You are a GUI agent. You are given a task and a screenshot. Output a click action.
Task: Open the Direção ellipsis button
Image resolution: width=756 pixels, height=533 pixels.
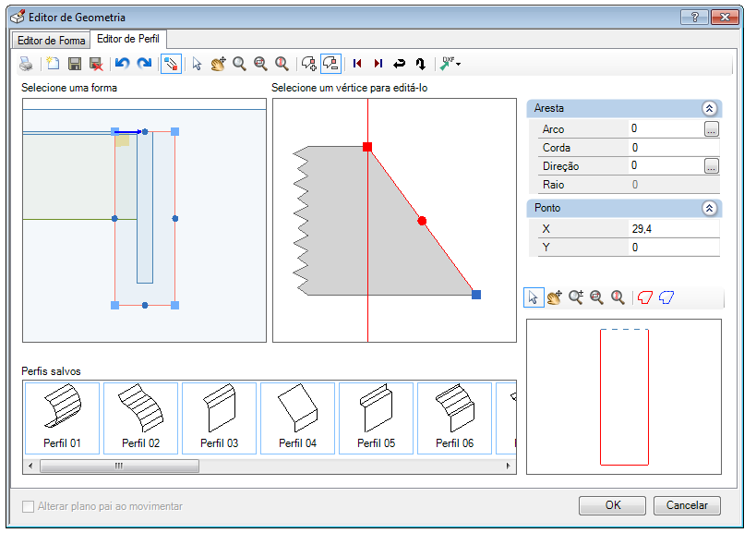point(711,166)
